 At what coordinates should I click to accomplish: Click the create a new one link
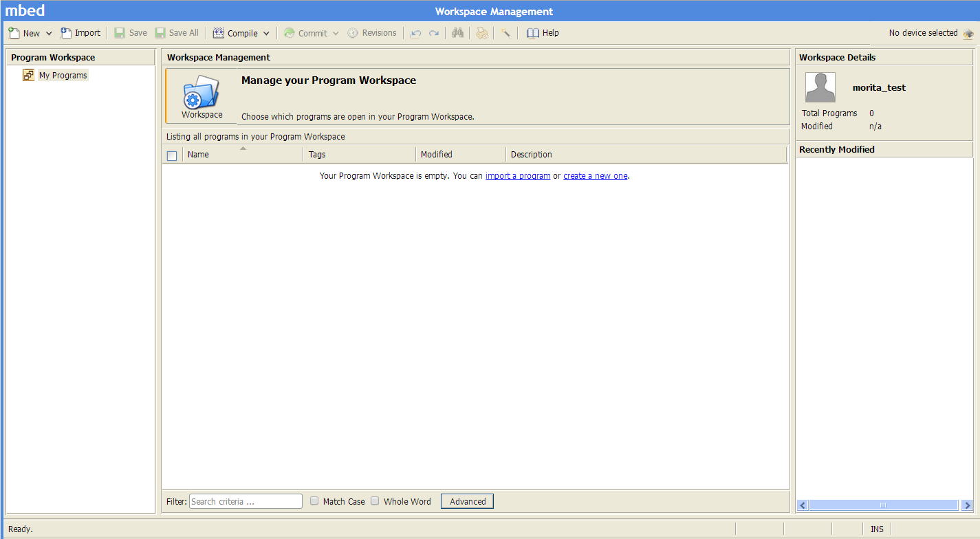click(x=596, y=176)
